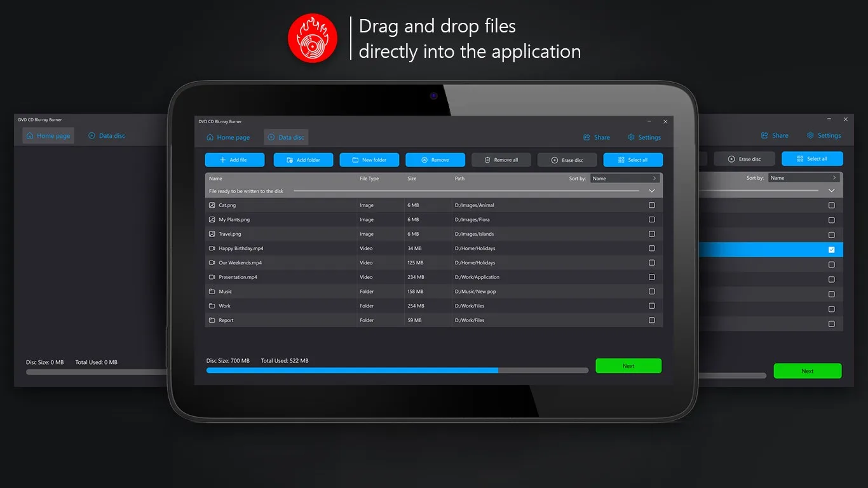Viewport: 868px width, 488px height.
Task: Switch to Home page tab in center window
Action: tap(228, 137)
